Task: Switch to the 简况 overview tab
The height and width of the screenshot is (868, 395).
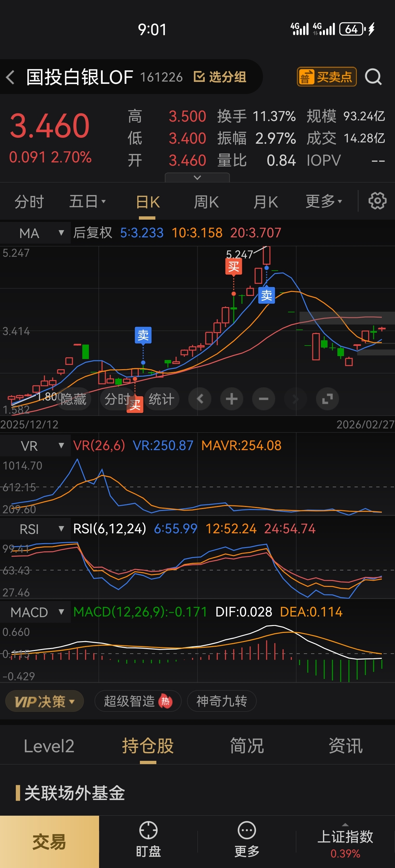Action: [247, 746]
